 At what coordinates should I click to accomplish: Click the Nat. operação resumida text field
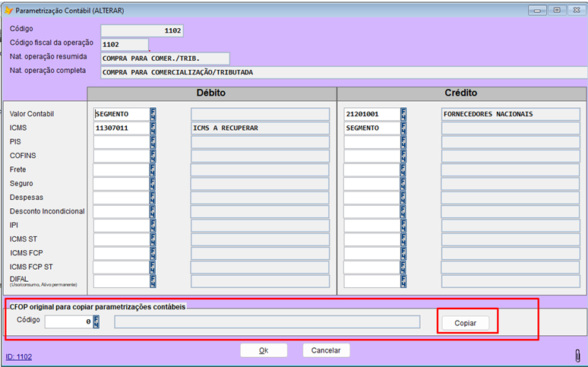(x=165, y=59)
